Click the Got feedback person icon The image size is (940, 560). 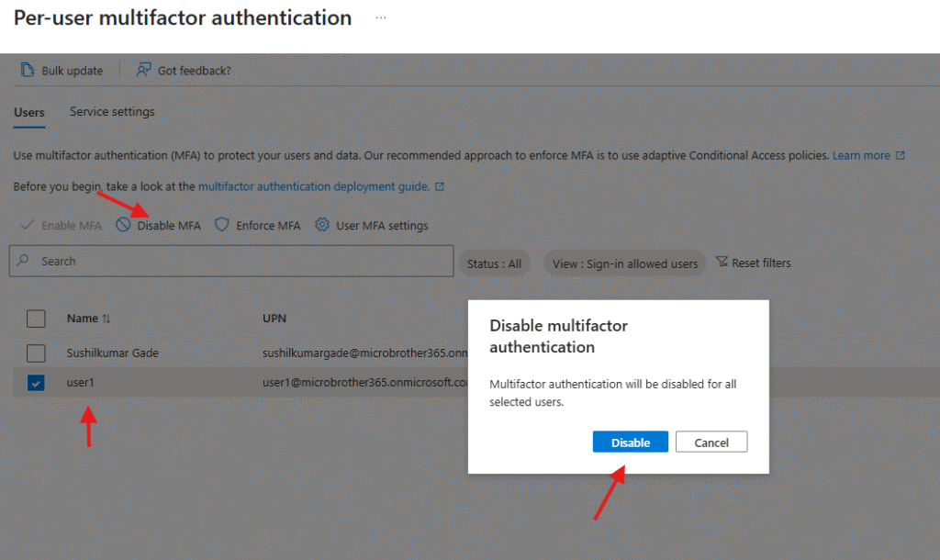tap(144, 71)
